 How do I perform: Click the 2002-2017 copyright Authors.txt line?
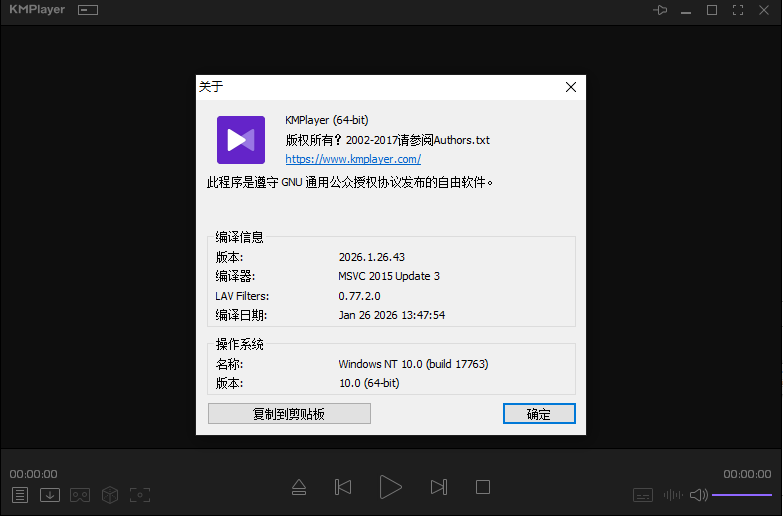click(x=388, y=140)
